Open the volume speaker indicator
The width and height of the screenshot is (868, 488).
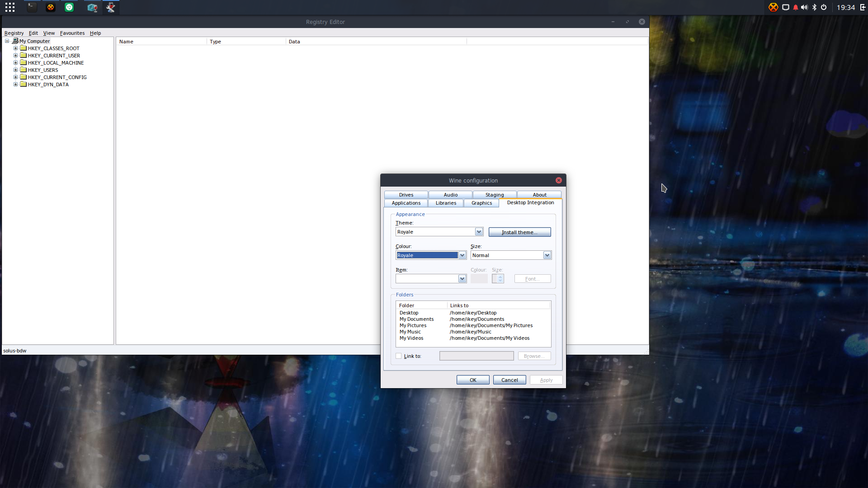805,7
